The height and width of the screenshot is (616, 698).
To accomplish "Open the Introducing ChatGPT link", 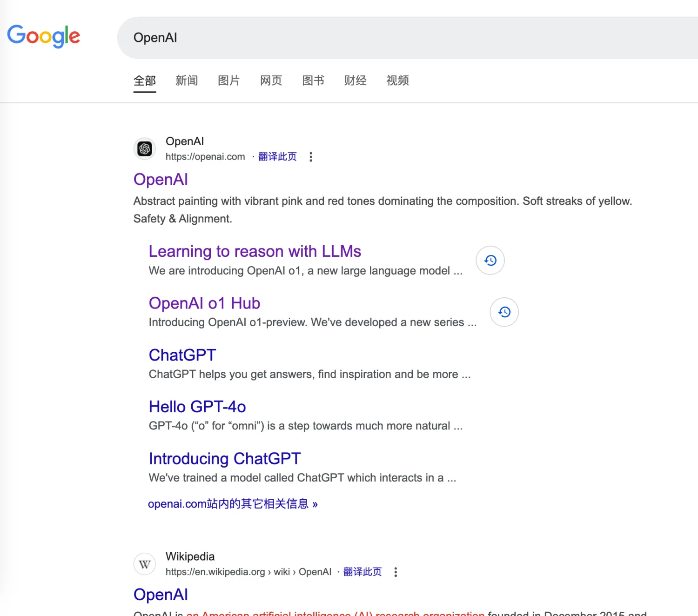I will point(225,459).
